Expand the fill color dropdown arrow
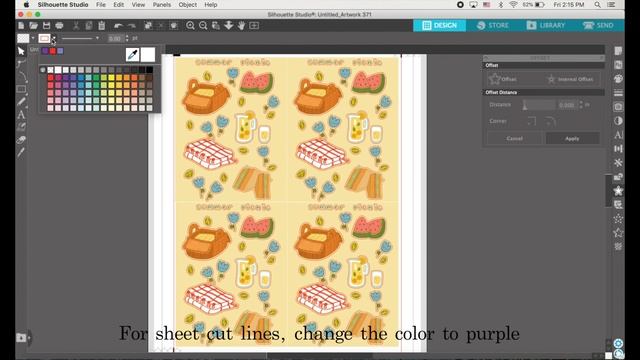Image resolution: width=640 pixels, height=360 pixels. pos(33,38)
